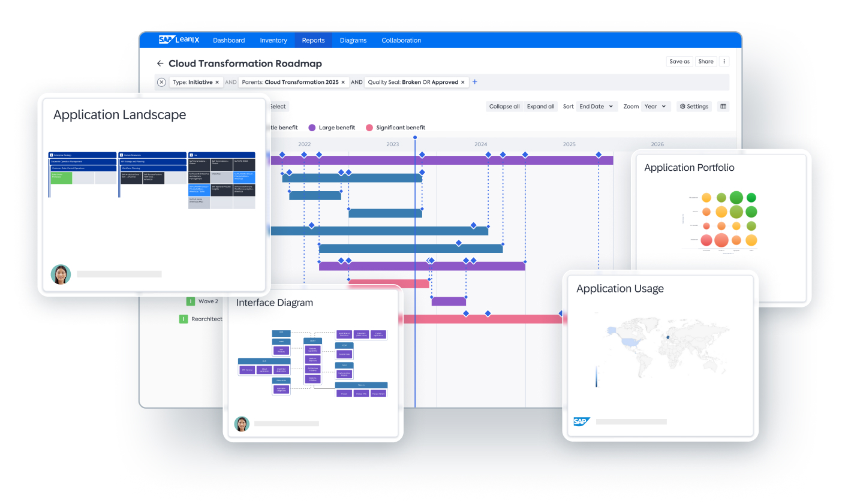Screen dimensions: 848x504
Task: Open the Zoom Year dropdown
Action: point(655,106)
